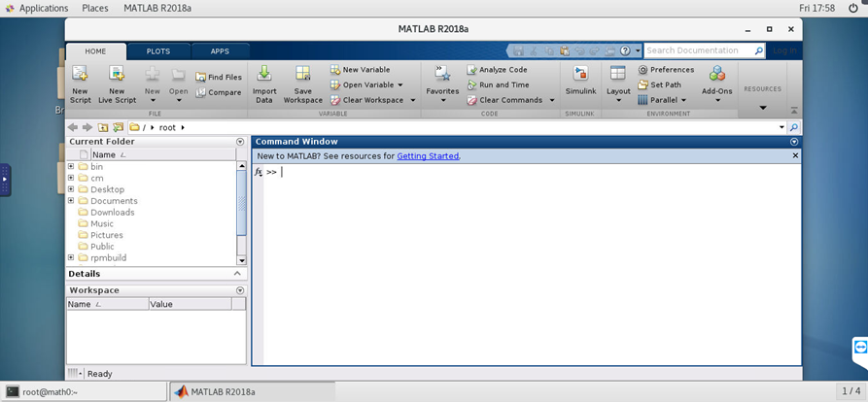Click the Search Documentation magnifier icon

tap(758, 50)
